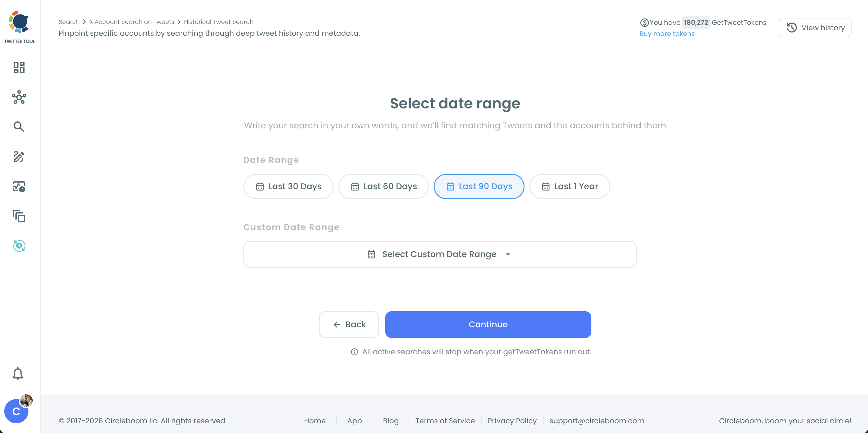Open Privacy Policy footer link

click(512, 421)
